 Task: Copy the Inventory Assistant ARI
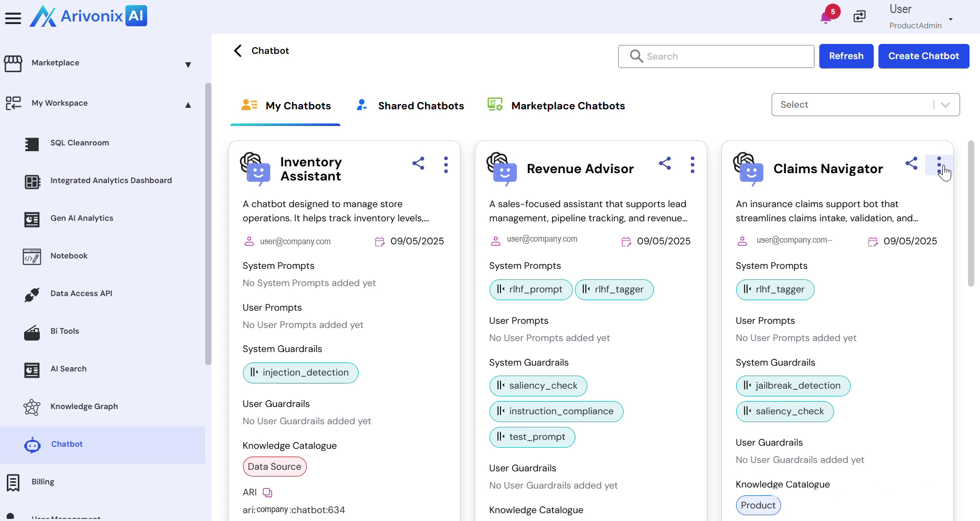coord(268,492)
